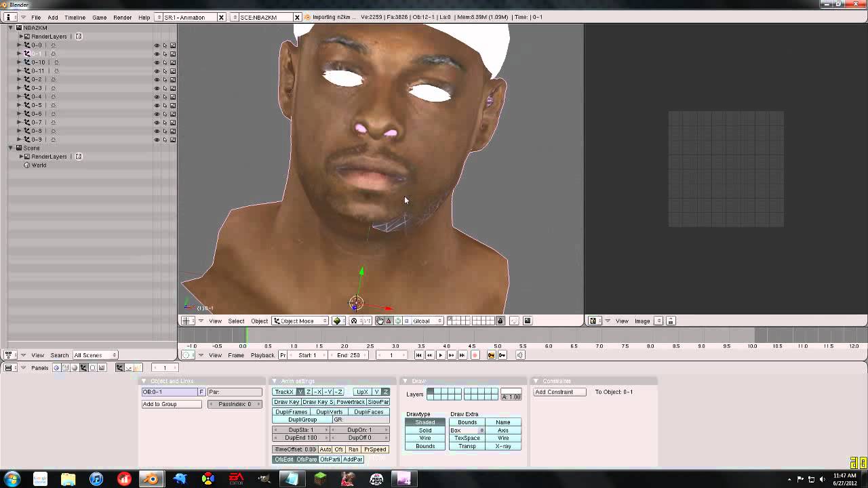Viewport: 868px width, 488px height.
Task: Collapse the NBA2KM scene tree
Action: [x=11, y=28]
